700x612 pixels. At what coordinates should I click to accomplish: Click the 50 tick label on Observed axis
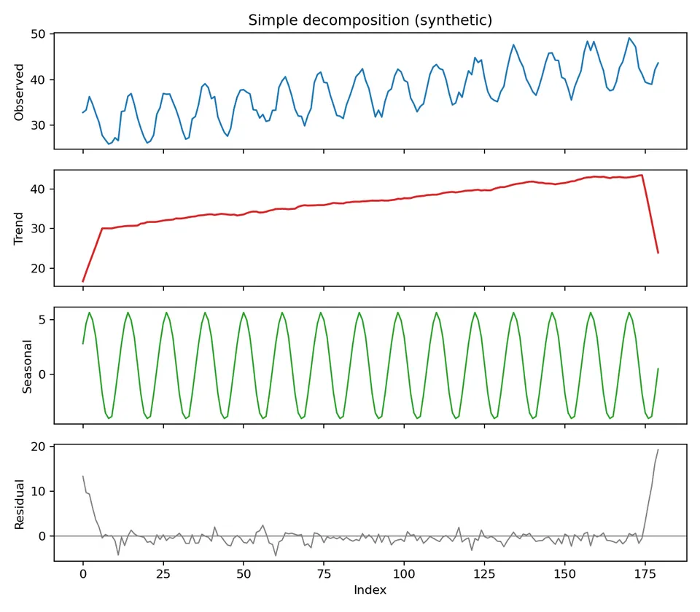38,34
